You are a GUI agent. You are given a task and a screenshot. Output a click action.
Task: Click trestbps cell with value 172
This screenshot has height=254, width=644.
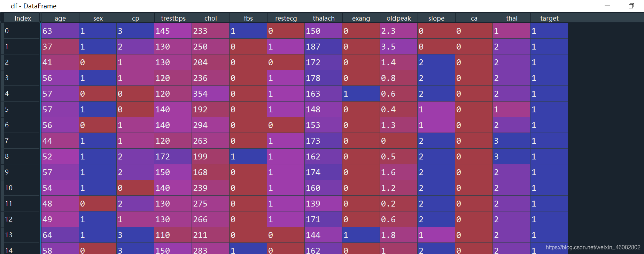[x=173, y=156]
